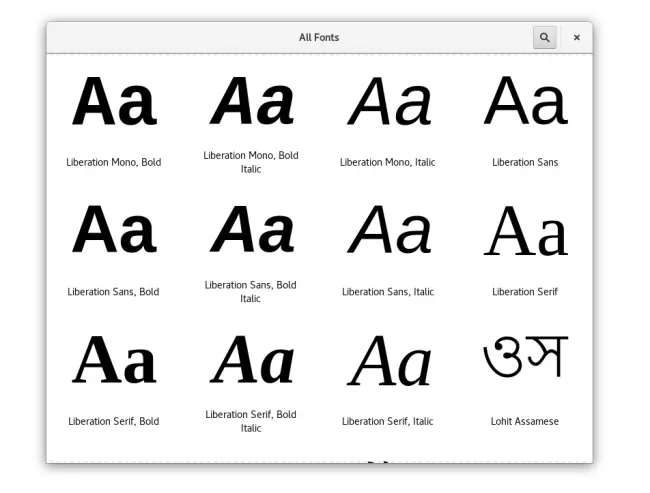
Task: Select the 'Liberation Mono, Bold Italic' label
Action: point(251,162)
